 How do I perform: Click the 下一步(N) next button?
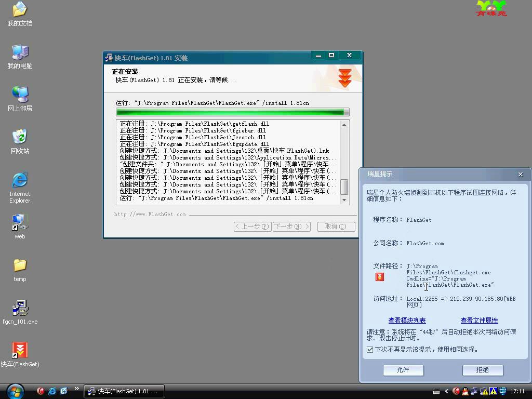(x=292, y=227)
